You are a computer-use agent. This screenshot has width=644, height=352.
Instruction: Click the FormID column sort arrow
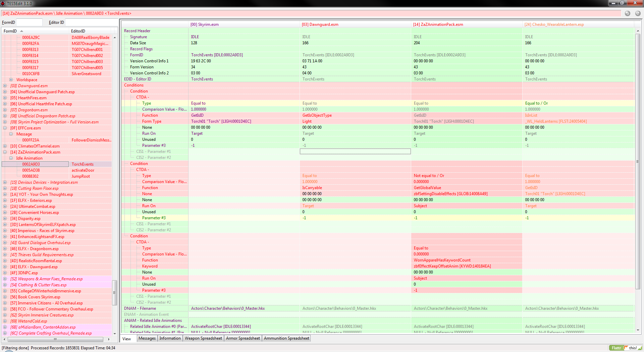tap(22, 31)
